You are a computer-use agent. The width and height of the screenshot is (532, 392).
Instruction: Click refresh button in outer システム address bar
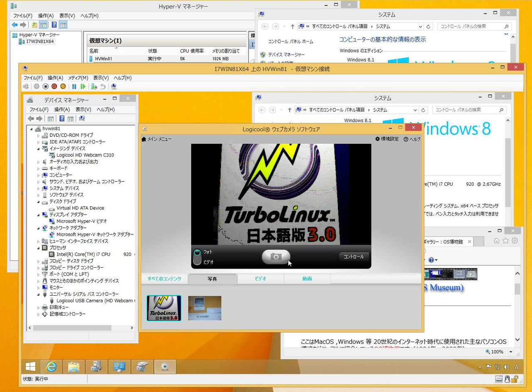pyautogui.click(x=429, y=26)
